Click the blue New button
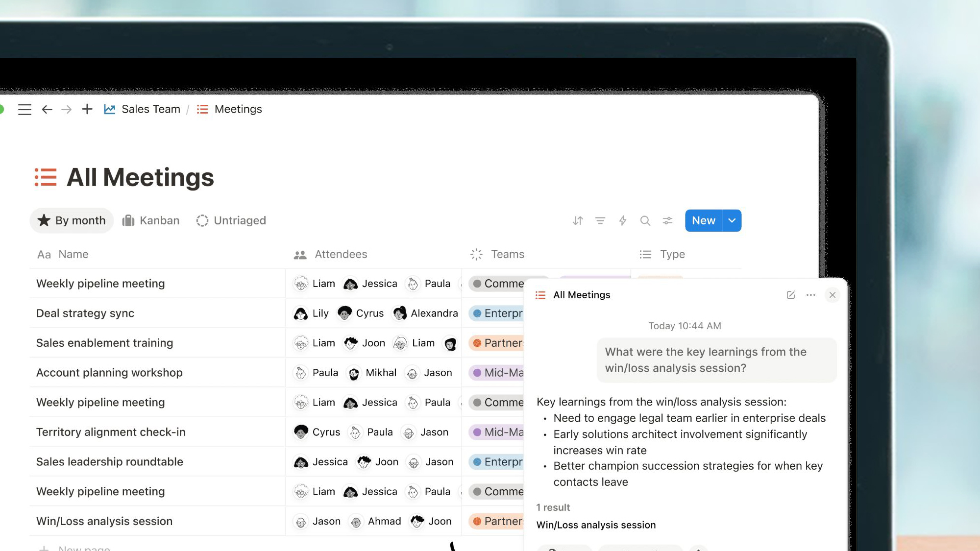 (x=703, y=220)
